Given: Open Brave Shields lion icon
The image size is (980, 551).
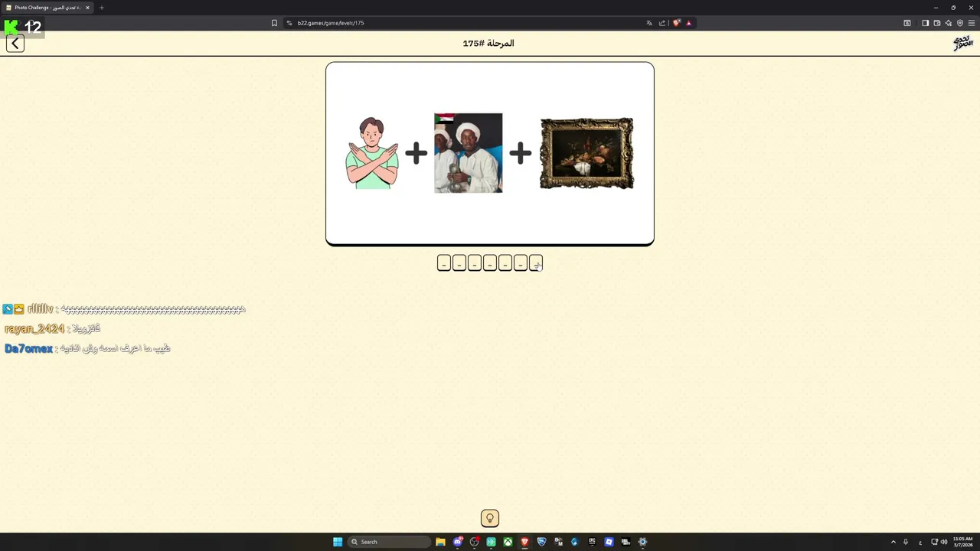Looking at the screenshot, I should coord(676,23).
